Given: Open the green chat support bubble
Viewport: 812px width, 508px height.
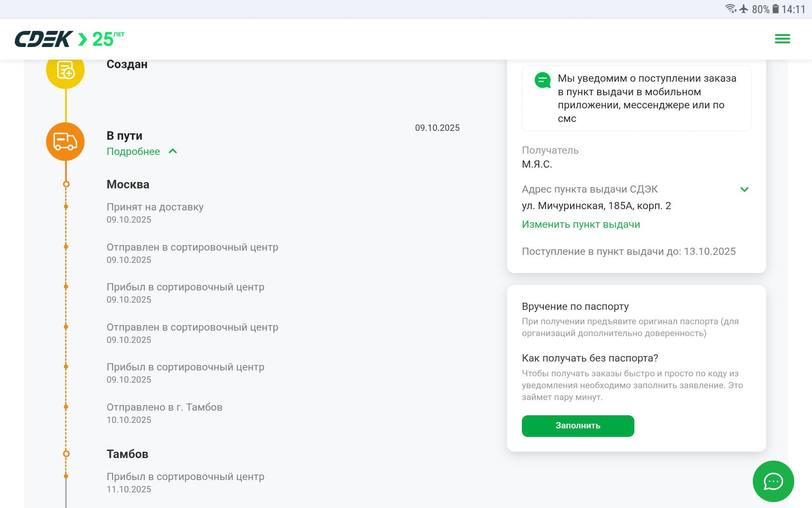Looking at the screenshot, I should click(x=773, y=481).
